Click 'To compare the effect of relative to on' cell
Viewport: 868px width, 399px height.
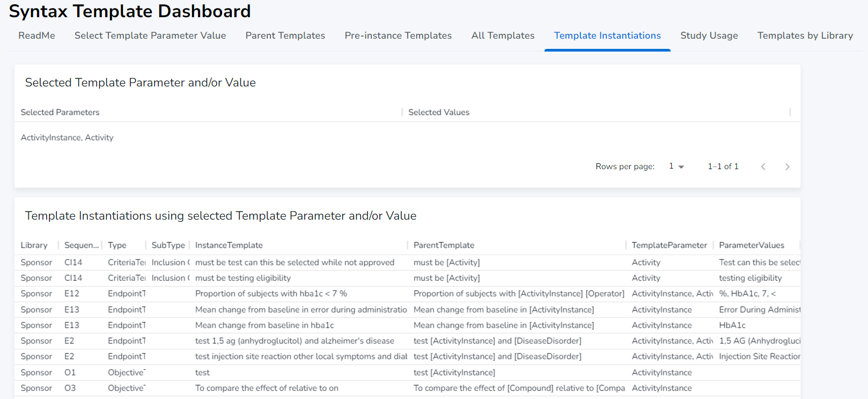[267, 388]
